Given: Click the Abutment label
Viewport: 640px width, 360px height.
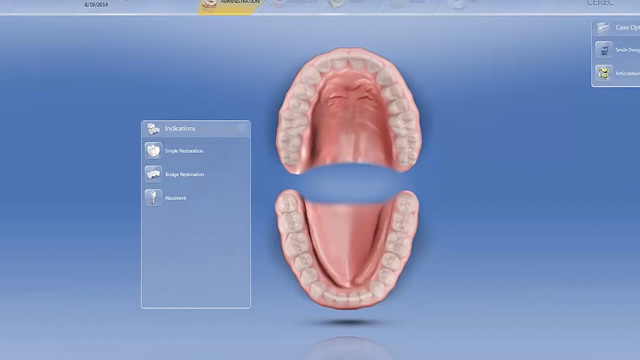Looking at the screenshot, I should tap(176, 198).
